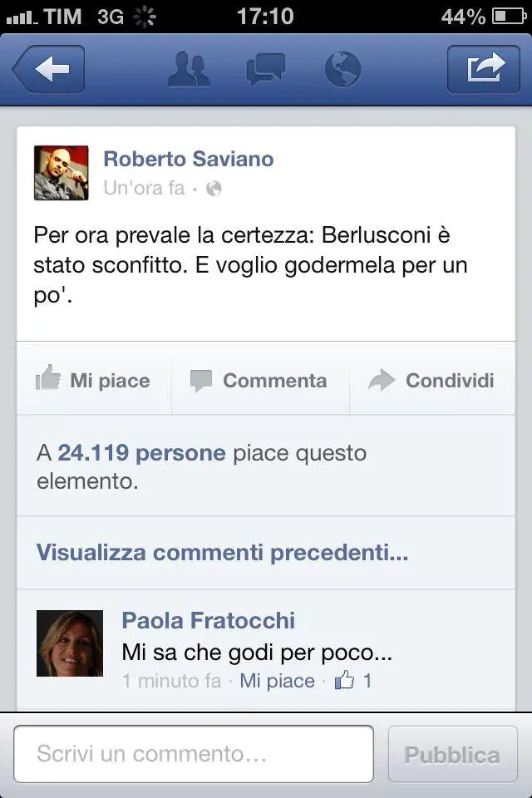Viewport: 532px width, 798px height.
Task: Open the messages chat icon
Action: coord(265,69)
